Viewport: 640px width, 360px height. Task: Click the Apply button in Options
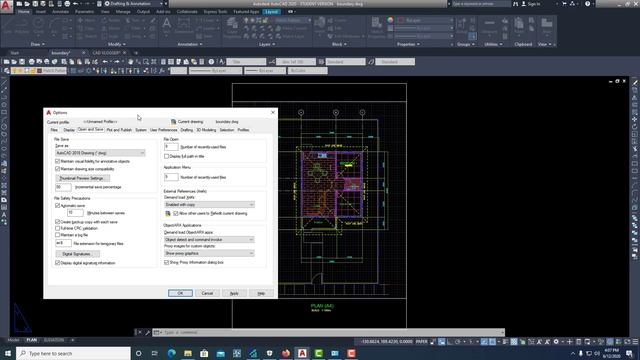(x=234, y=293)
